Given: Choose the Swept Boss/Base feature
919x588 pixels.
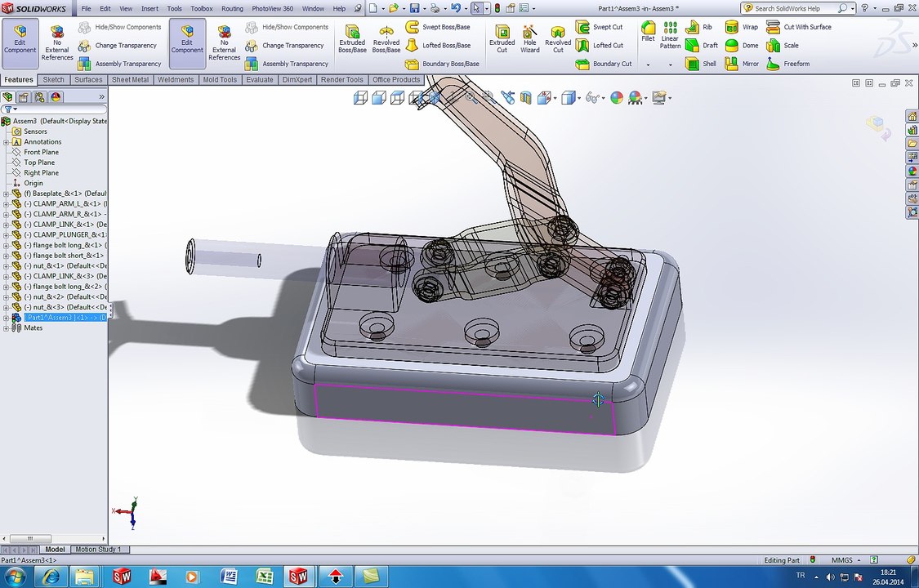Looking at the screenshot, I should click(438, 27).
